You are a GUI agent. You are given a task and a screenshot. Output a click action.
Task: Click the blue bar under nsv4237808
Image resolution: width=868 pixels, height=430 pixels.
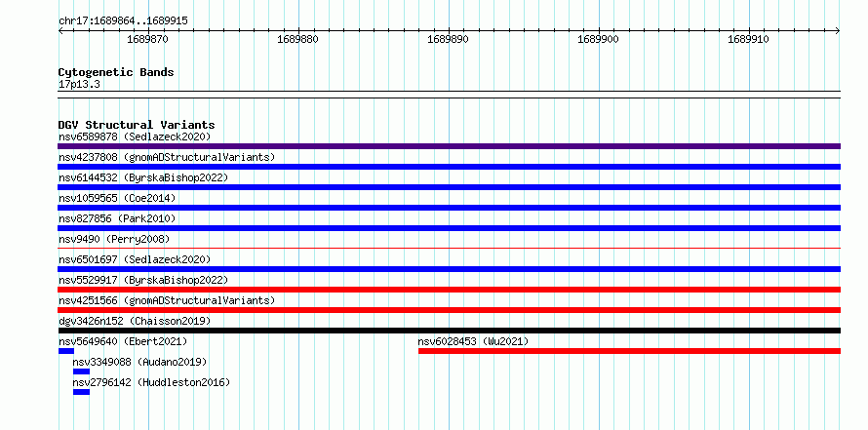(x=449, y=167)
